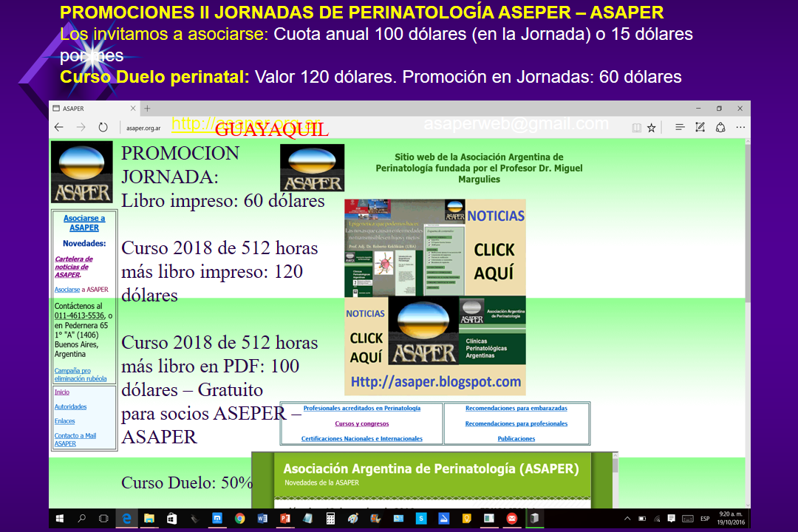
Task: Open the Windows Start menu
Action: (60, 519)
